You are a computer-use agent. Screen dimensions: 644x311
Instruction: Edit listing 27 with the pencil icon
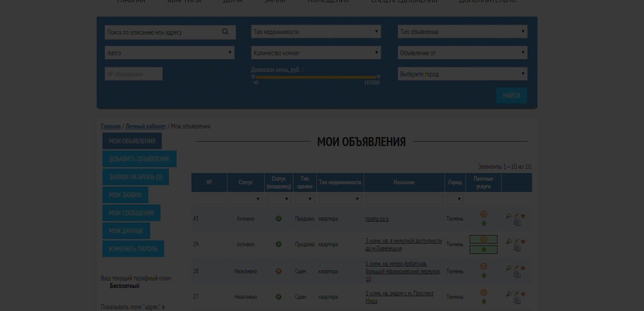516,294
